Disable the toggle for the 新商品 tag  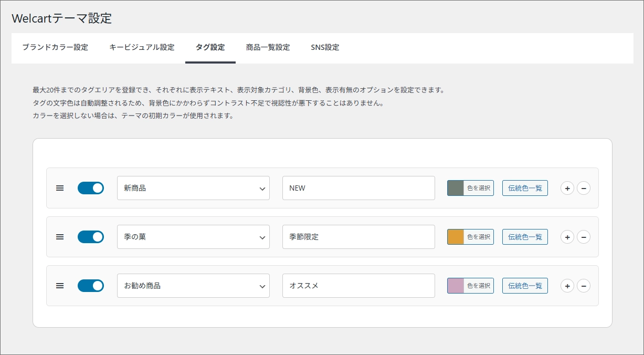[x=90, y=187]
